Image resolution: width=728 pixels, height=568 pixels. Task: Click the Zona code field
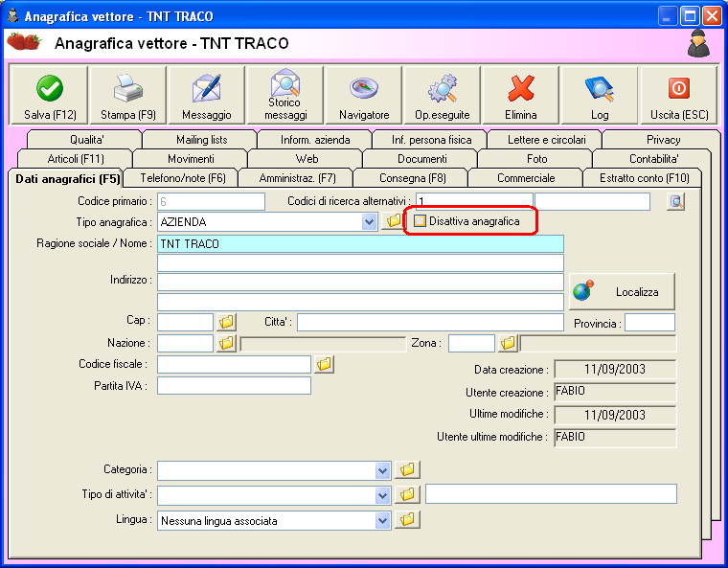tap(471, 343)
